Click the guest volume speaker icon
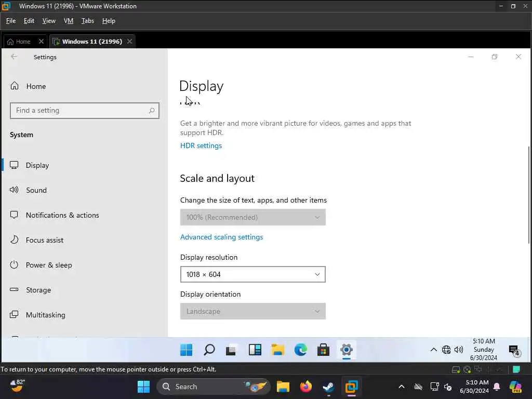532x399 pixels. click(459, 350)
